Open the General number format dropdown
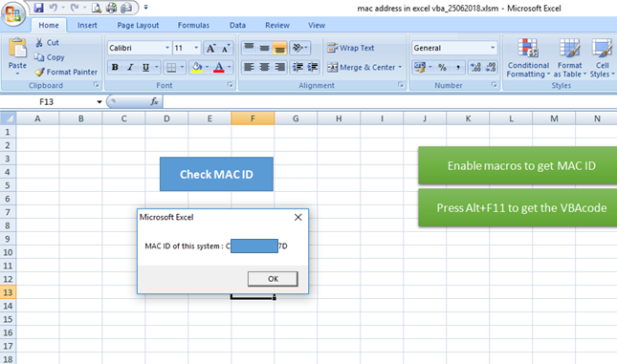617x364 pixels. [x=493, y=48]
